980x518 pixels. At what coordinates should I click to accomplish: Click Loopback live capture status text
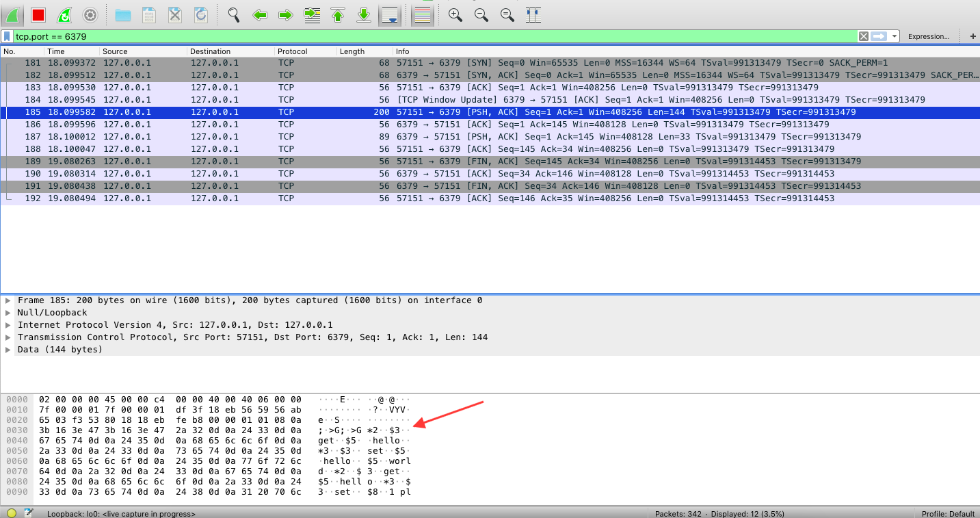121,513
